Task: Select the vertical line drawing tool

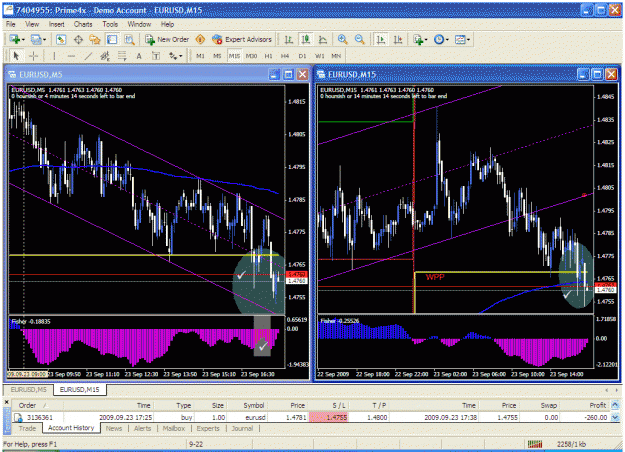Action: pos(54,56)
